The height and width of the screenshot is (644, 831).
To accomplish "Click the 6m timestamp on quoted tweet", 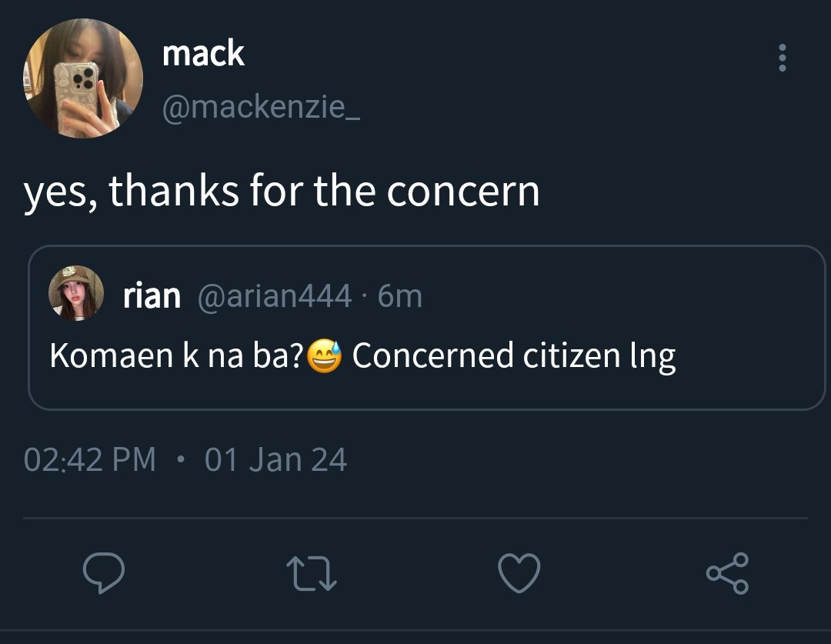I will click(x=400, y=295).
